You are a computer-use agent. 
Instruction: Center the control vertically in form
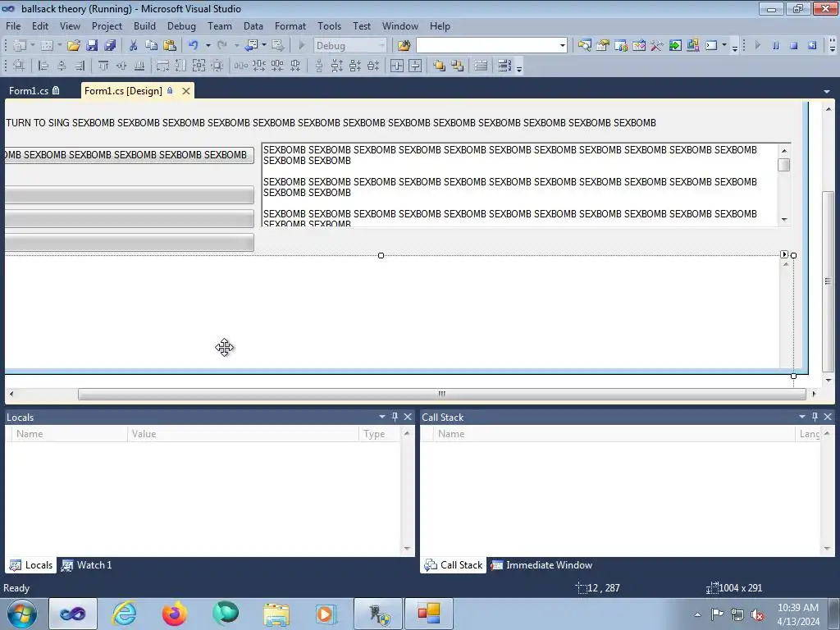point(415,66)
